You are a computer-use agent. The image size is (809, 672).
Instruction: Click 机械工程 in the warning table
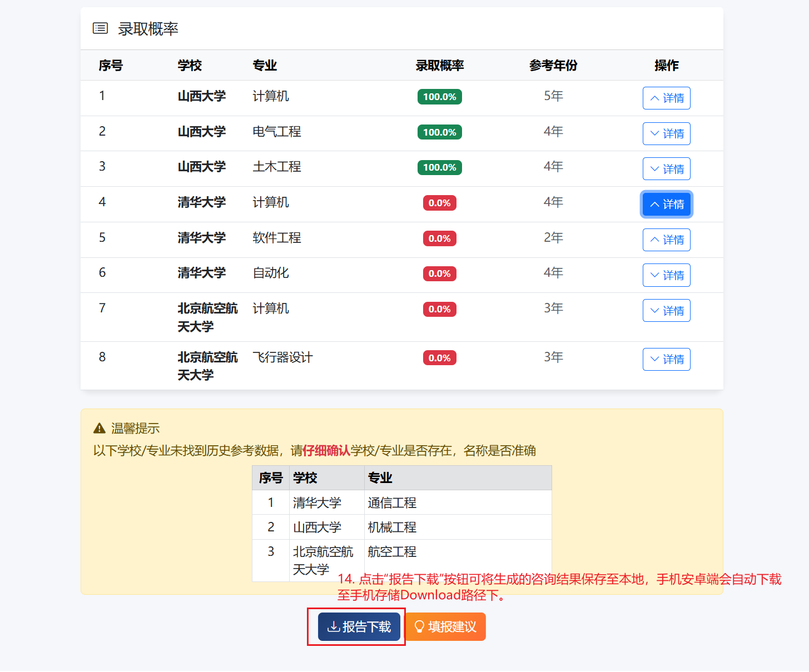pyautogui.click(x=392, y=527)
